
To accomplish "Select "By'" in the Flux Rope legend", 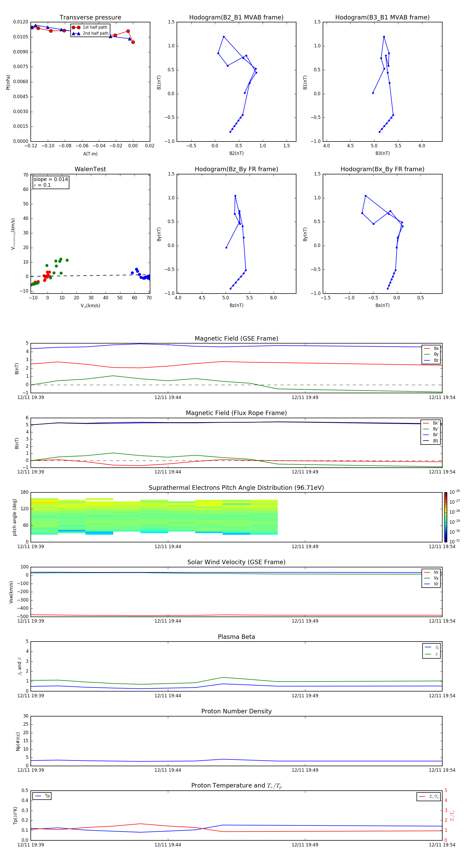I will tap(431, 429).
